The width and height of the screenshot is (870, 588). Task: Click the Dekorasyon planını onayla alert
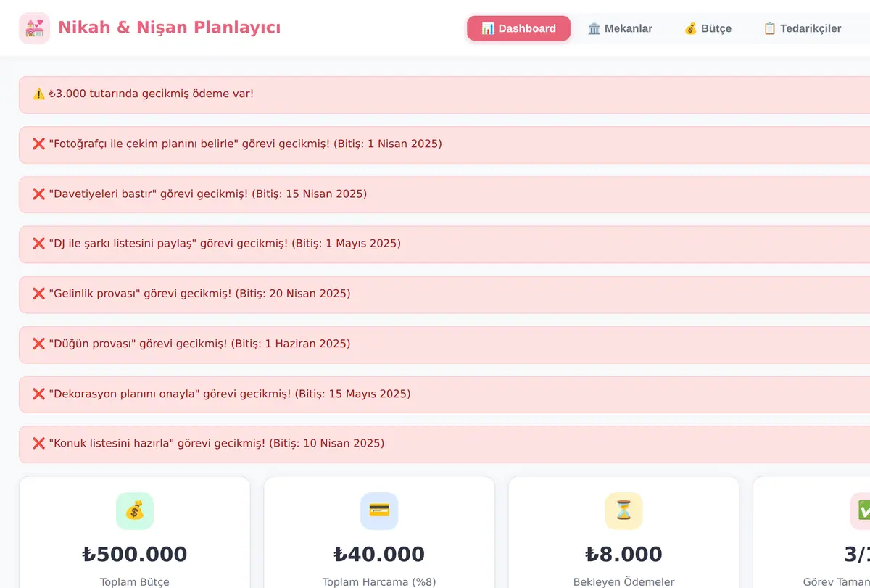[444, 394]
